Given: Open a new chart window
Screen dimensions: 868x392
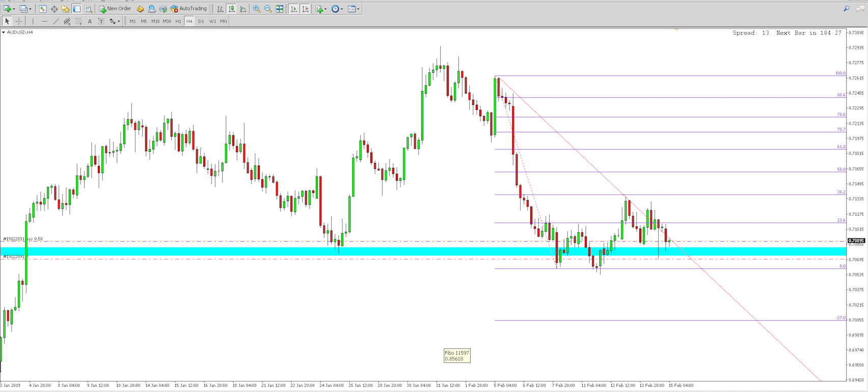Looking at the screenshot, I should tap(7, 9).
